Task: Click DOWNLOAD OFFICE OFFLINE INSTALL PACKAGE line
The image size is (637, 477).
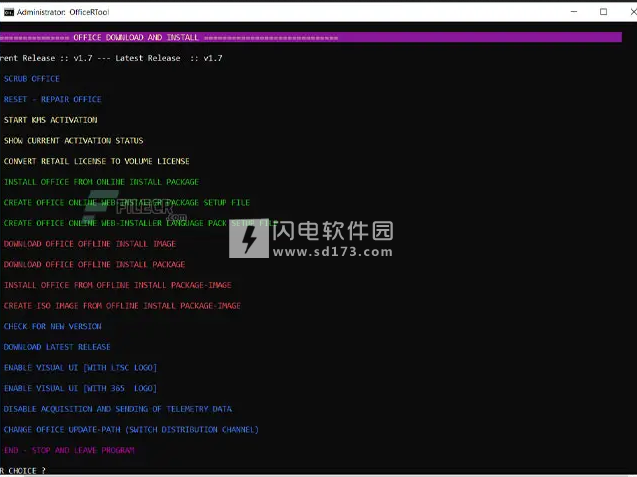Action: coord(94,265)
